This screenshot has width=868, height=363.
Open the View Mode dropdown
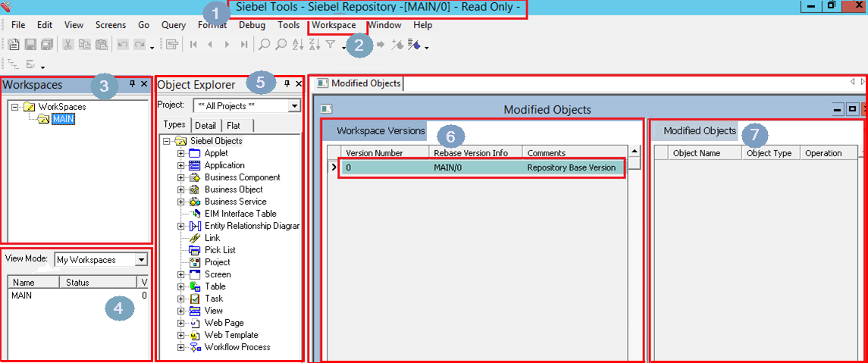(142, 259)
